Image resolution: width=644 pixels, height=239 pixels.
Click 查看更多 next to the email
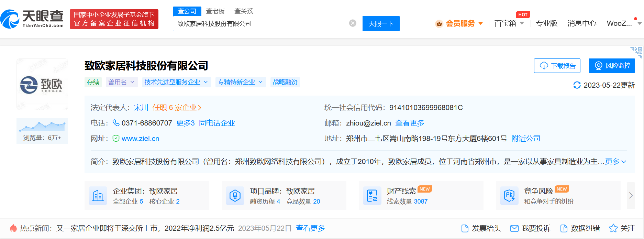410,123
